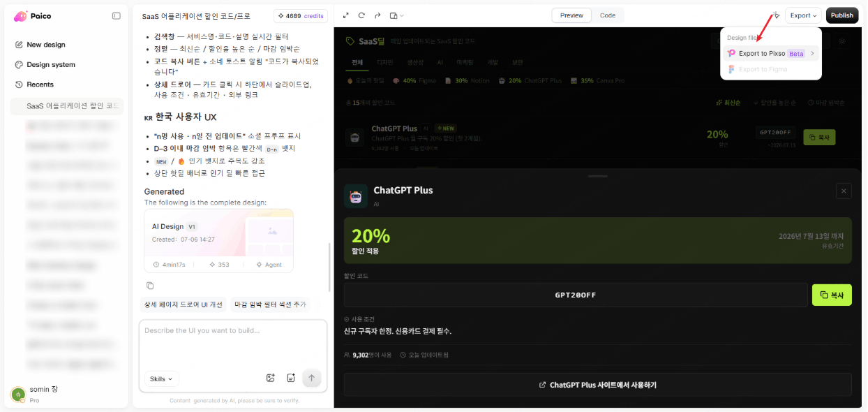Select the 보안 category tab
The width and height of the screenshot is (868, 412).
[x=518, y=62]
